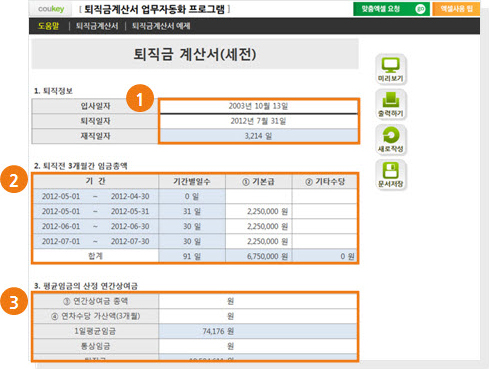Click the 재직일자 value 3,214 일
The height and width of the screenshot is (369, 489).
(x=258, y=136)
